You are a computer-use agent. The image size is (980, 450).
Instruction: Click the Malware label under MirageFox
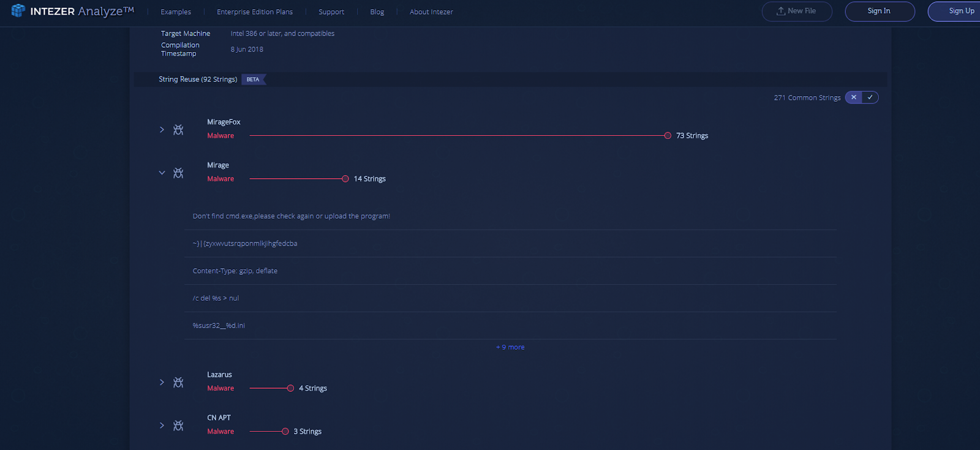[x=221, y=136]
